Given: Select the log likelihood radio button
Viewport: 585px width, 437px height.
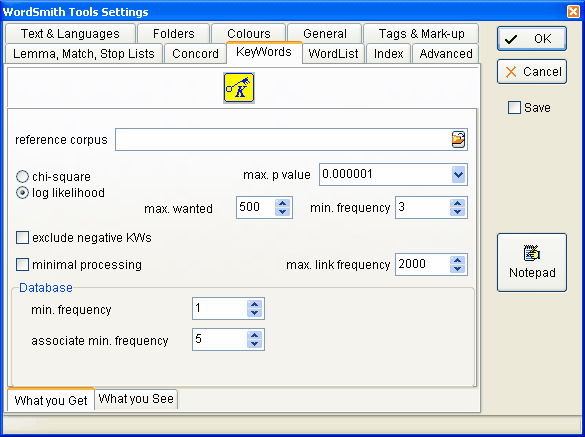Looking at the screenshot, I should 22,193.
